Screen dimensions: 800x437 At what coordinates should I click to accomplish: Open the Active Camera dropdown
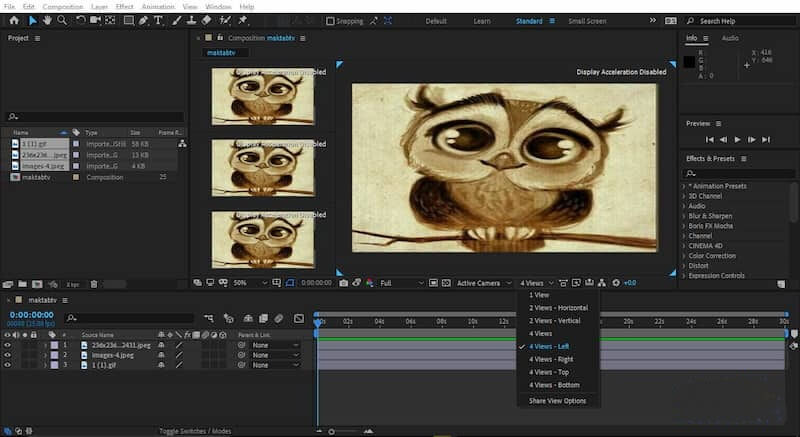click(481, 283)
